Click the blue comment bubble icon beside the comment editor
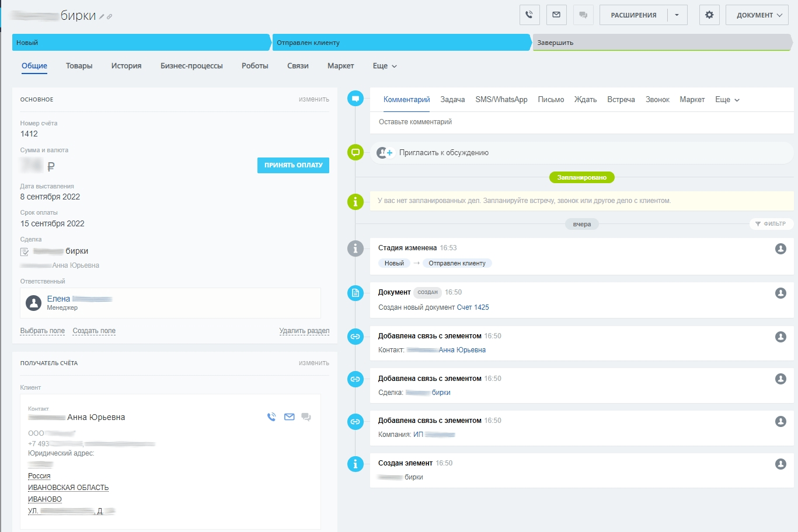 tap(356, 99)
